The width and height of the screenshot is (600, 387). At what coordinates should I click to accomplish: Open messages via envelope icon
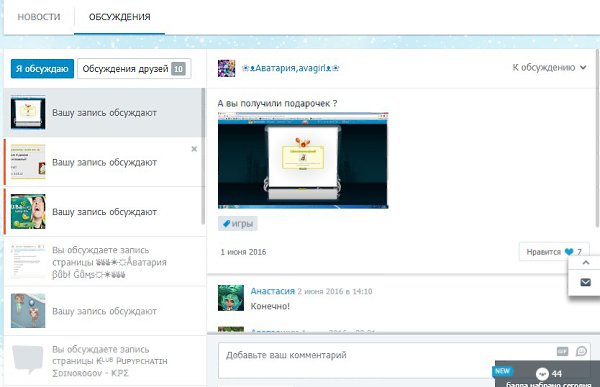pyautogui.click(x=585, y=282)
